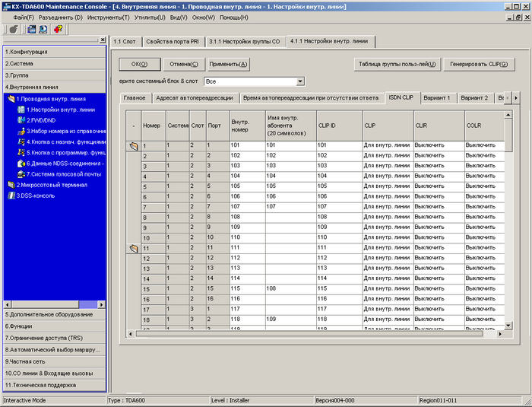The width and height of the screenshot is (532, 407).
Task: Click the help toolbar icon with question mark
Action: (x=59, y=29)
